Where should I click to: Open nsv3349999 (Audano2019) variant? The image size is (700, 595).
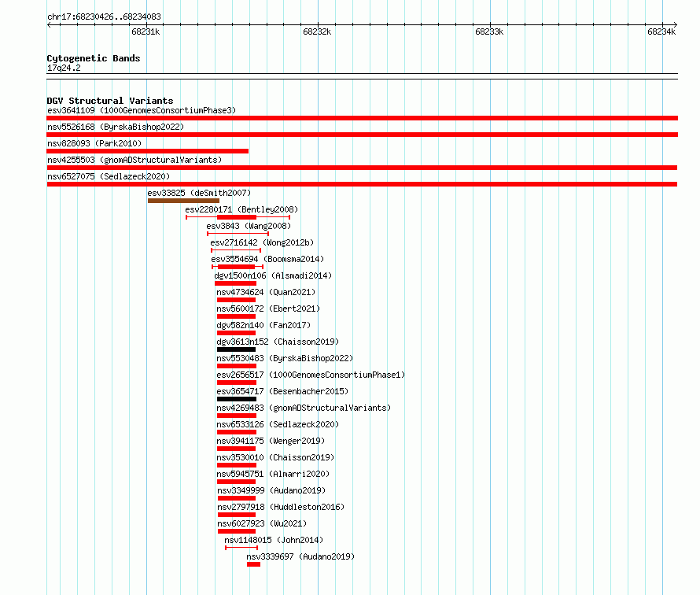271,490
